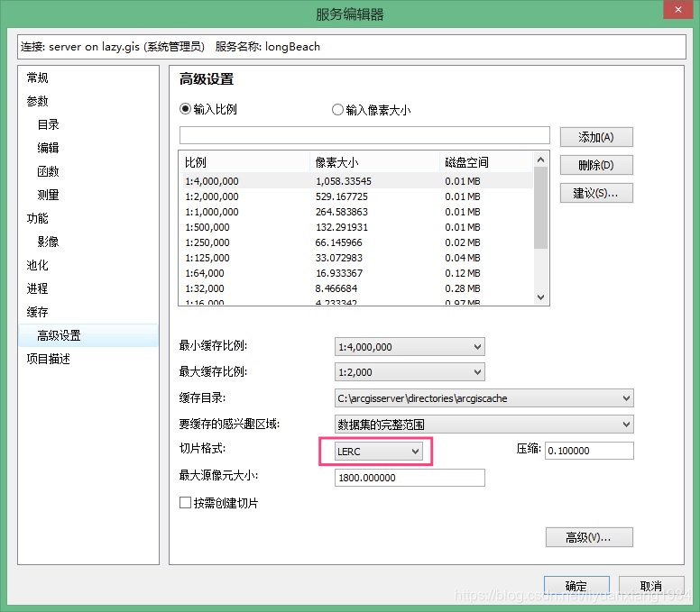The image size is (700, 612).
Task: Select 参数 in the left panel
Action: (x=38, y=102)
